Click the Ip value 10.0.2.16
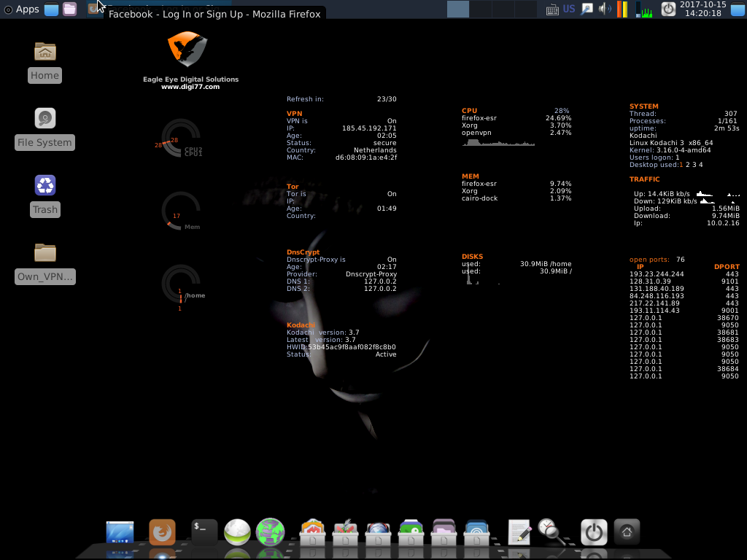Screen dimensions: 747x560 pos(723,223)
